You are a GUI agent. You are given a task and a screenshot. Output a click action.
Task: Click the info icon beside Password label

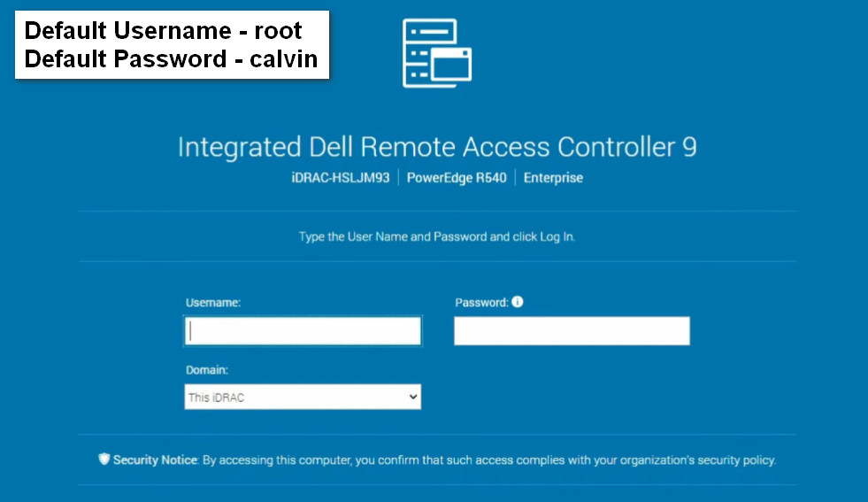[518, 302]
